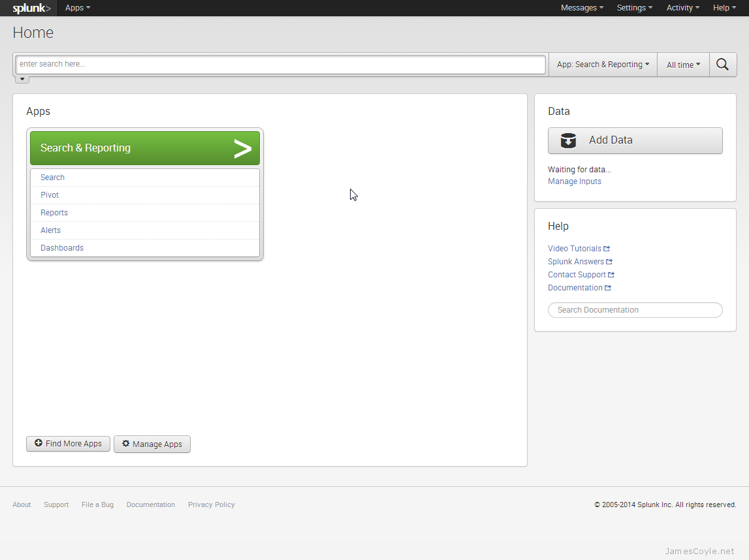The width and height of the screenshot is (749, 560).
Task: Click the Waiting for data... text
Action: 579,170
